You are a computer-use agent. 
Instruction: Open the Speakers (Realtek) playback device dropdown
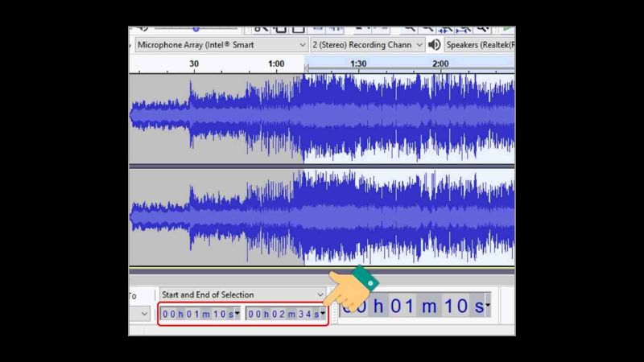pyautogui.click(x=480, y=45)
